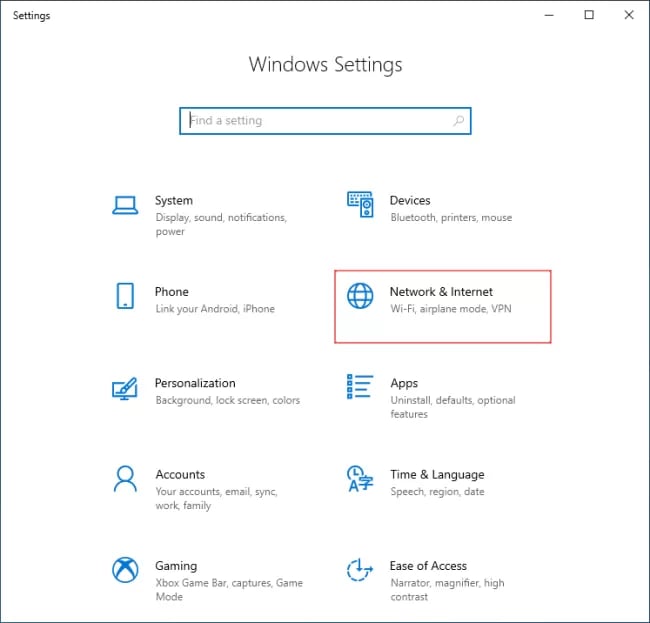Open the System laptop icon

(x=125, y=205)
